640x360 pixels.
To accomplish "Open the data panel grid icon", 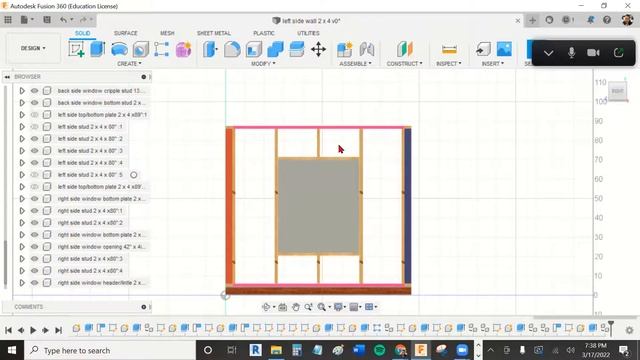I will 8,20.
